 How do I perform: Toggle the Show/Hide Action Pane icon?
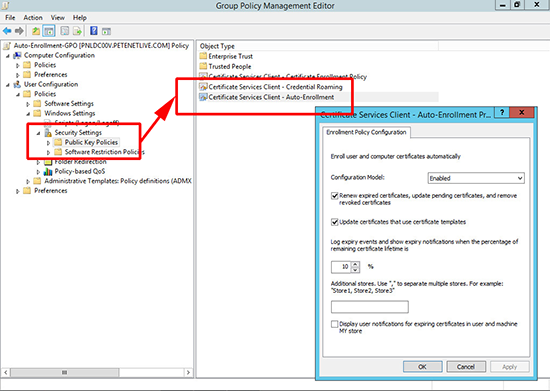tap(106, 31)
